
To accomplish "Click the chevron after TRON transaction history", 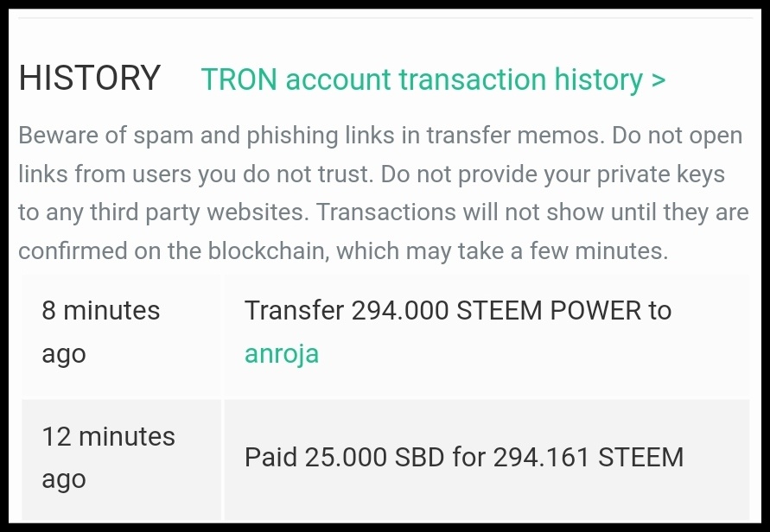I will point(659,80).
